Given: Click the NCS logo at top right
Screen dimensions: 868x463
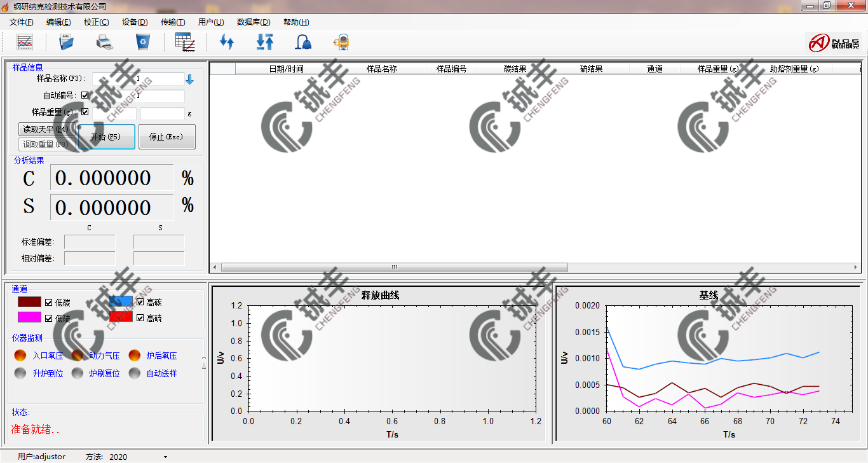Looking at the screenshot, I should tap(833, 43).
